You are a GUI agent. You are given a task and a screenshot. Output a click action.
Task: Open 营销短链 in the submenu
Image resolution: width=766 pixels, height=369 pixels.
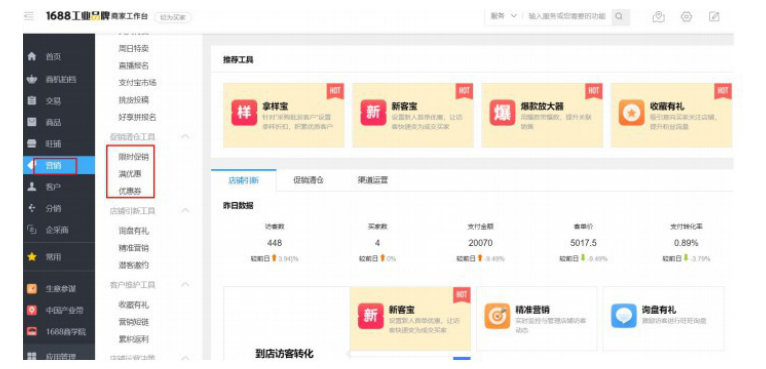[133, 322]
